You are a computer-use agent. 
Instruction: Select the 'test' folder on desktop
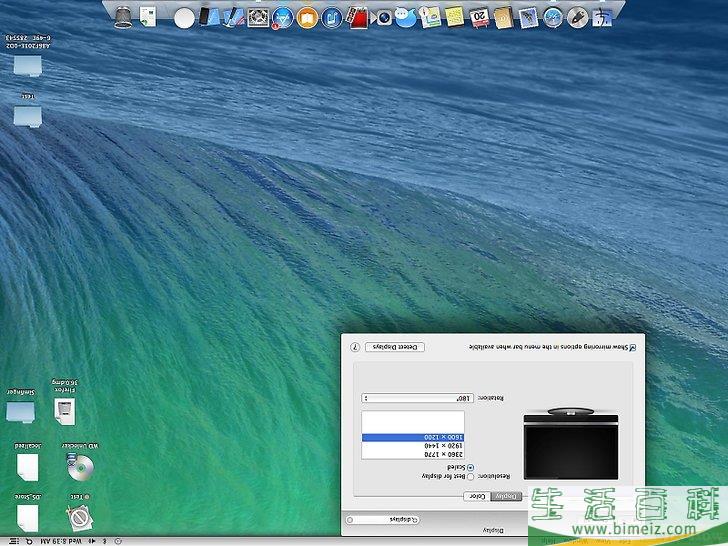pos(28,116)
